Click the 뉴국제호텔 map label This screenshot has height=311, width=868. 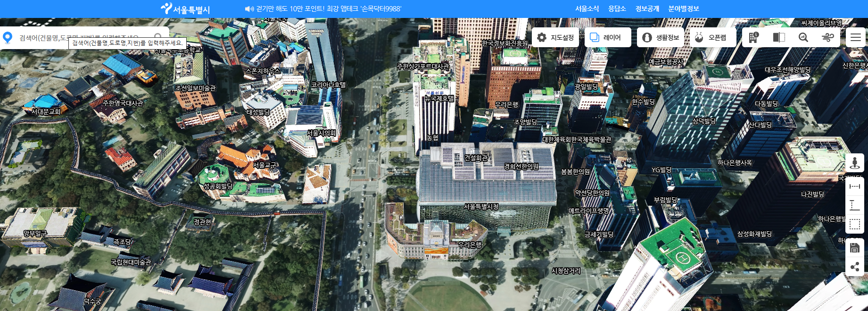pyautogui.click(x=439, y=98)
